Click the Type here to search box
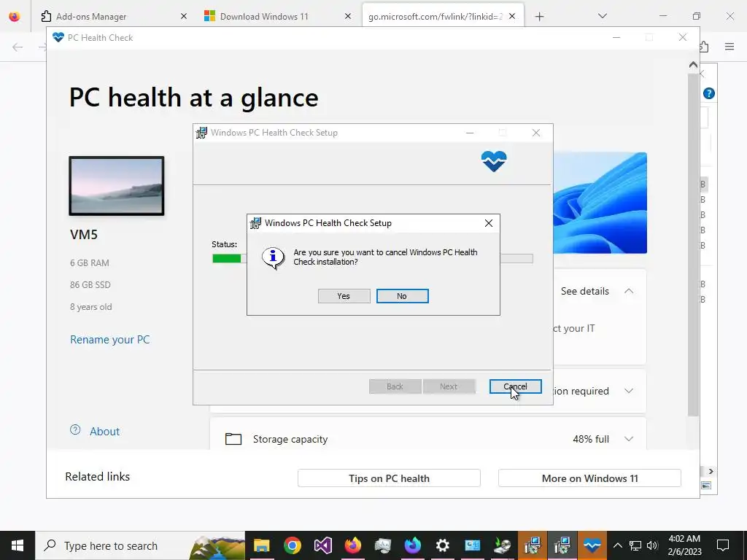 click(x=140, y=545)
